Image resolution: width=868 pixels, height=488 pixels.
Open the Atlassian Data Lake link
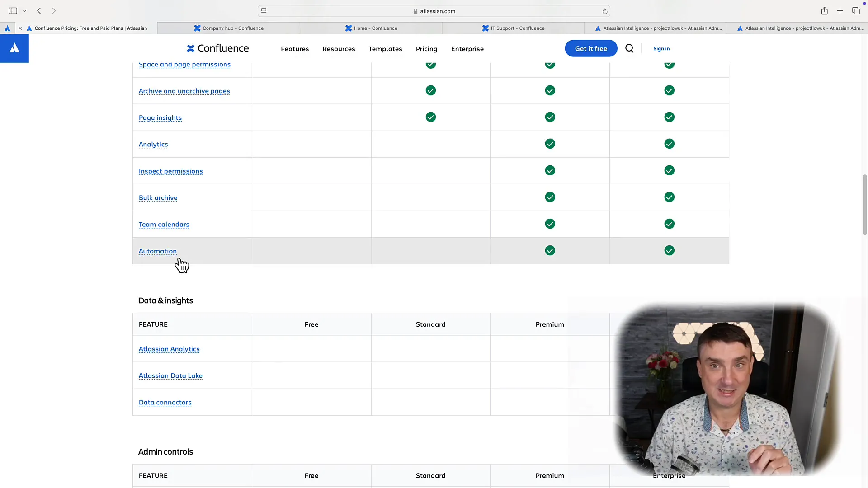click(170, 375)
